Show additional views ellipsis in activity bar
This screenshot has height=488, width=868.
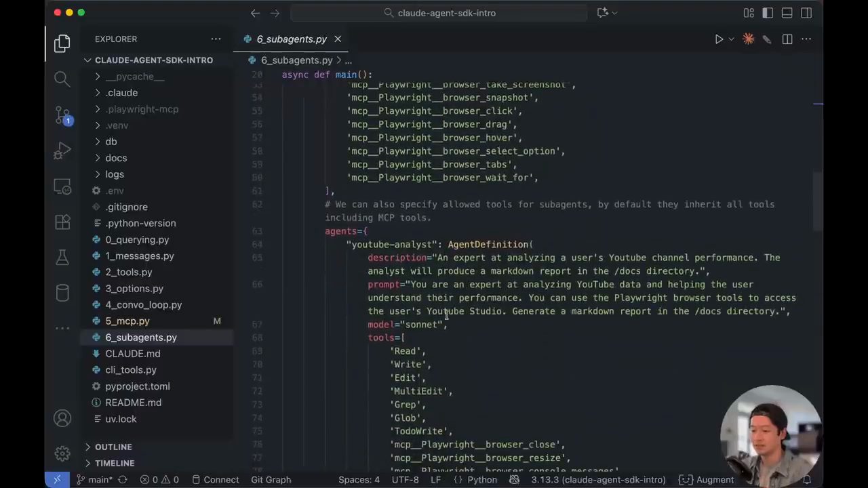[x=62, y=328]
